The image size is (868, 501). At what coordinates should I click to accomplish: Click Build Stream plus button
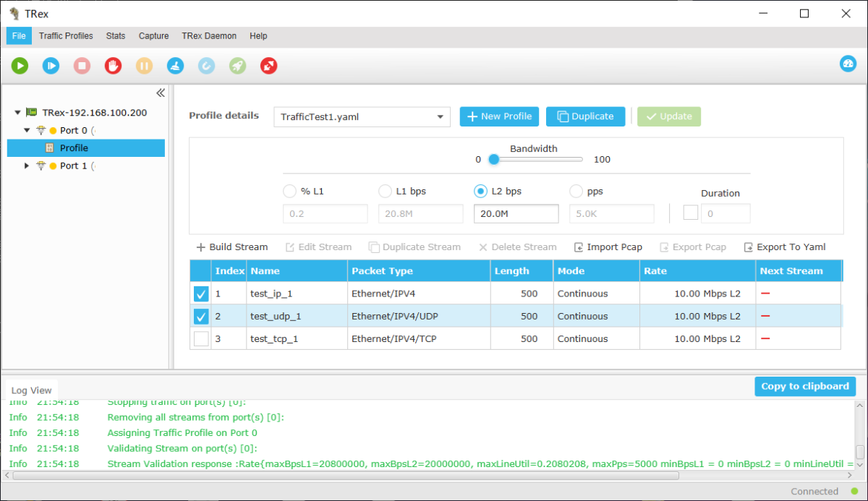point(231,247)
